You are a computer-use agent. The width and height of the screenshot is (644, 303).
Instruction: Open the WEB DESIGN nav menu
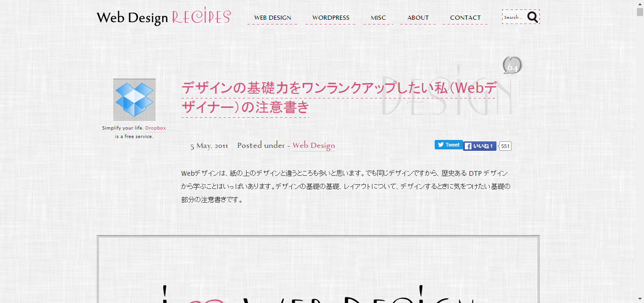(x=272, y=18)
